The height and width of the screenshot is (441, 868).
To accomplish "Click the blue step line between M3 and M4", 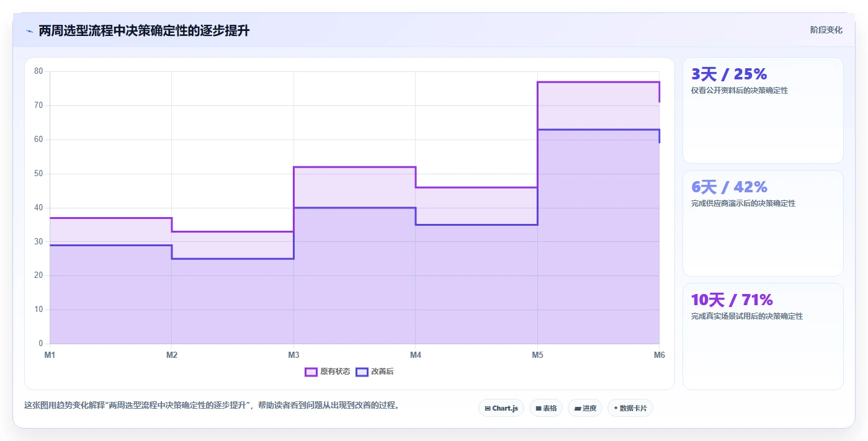I will coord(354,208).
